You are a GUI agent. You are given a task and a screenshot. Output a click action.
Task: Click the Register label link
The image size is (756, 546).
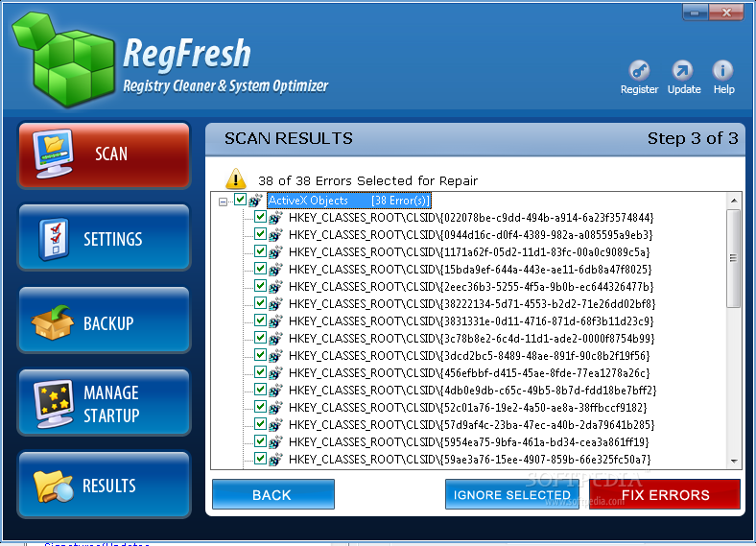click(x=639, y=89)
